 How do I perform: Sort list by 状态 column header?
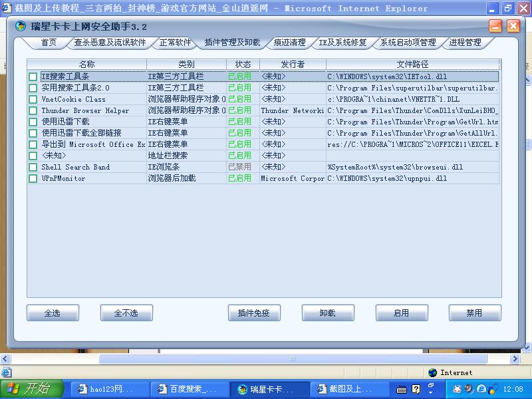(243, 64)
